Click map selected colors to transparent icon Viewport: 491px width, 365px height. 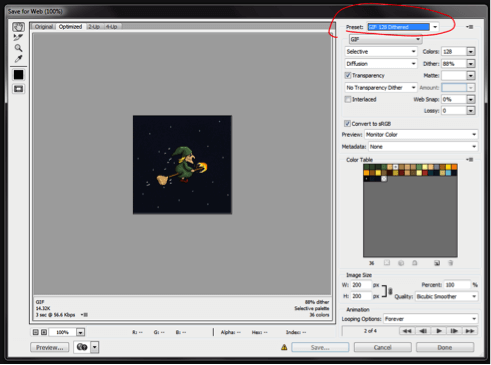(x=387, y=263)
